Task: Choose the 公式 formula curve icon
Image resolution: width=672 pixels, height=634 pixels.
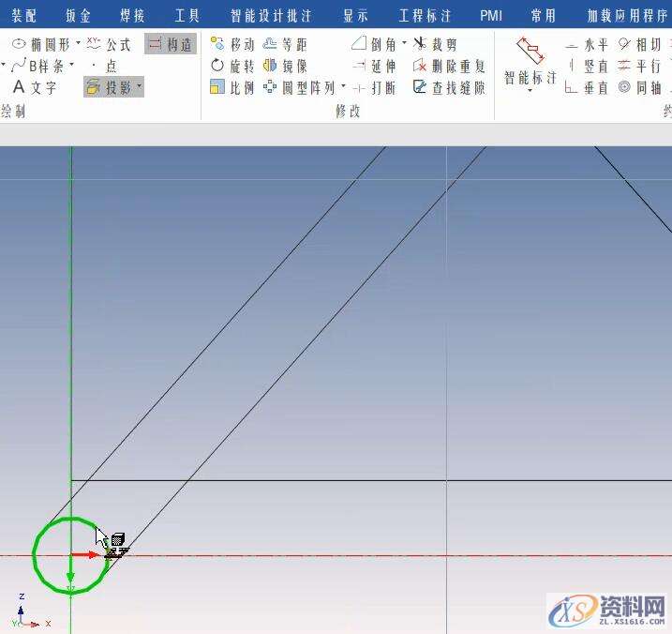Action: (94, 43)
